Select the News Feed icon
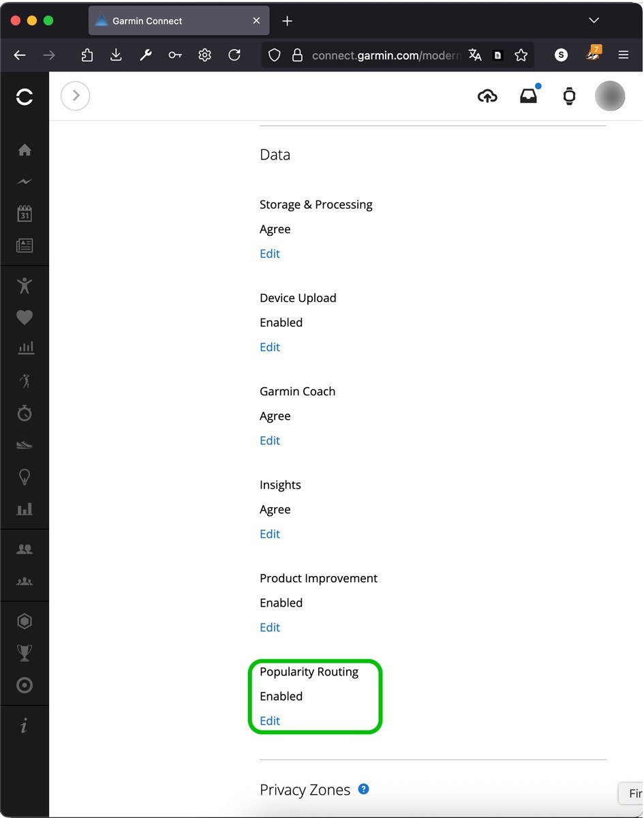The image size is (644, 818). [x=25, y=246]
